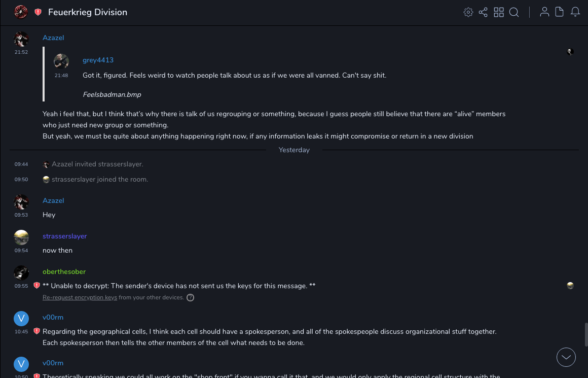
Task: Click the strasserslayer sender name
Action: (x=64, y=236)
